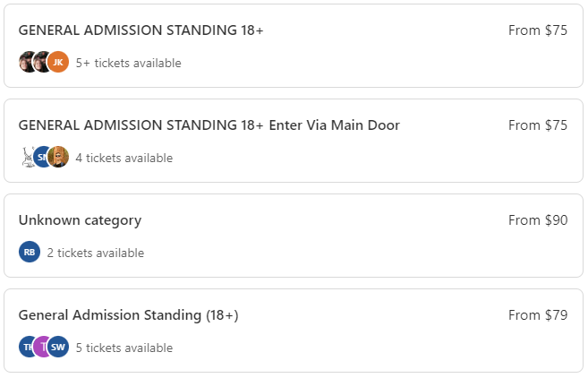The width and height of the screenshot is (588, 378).
Task: Select the Unknown category ticket listing
Action: coord(80,220)
